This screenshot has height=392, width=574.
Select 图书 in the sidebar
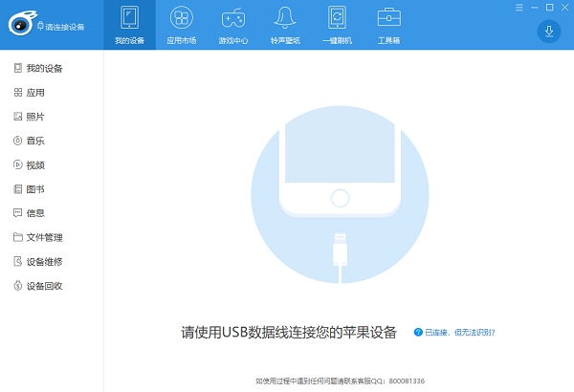pos(34,189)
